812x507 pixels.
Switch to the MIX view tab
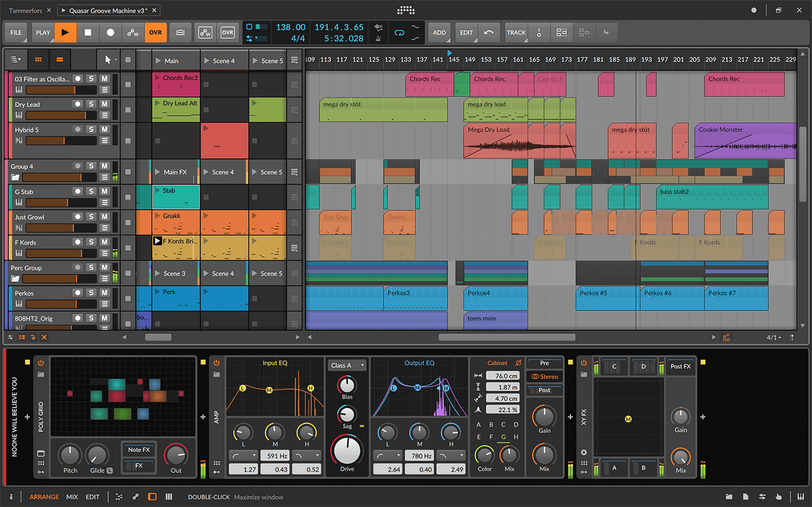pyautogui.click(x=72, y=497)
